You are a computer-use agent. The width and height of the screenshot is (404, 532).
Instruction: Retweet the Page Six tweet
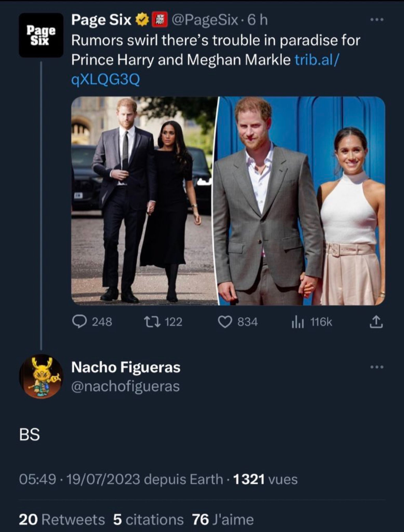tap(152, 322)
